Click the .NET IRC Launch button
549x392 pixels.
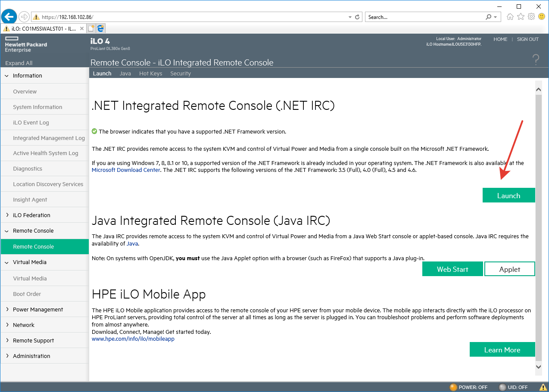(x=508, y=195)
